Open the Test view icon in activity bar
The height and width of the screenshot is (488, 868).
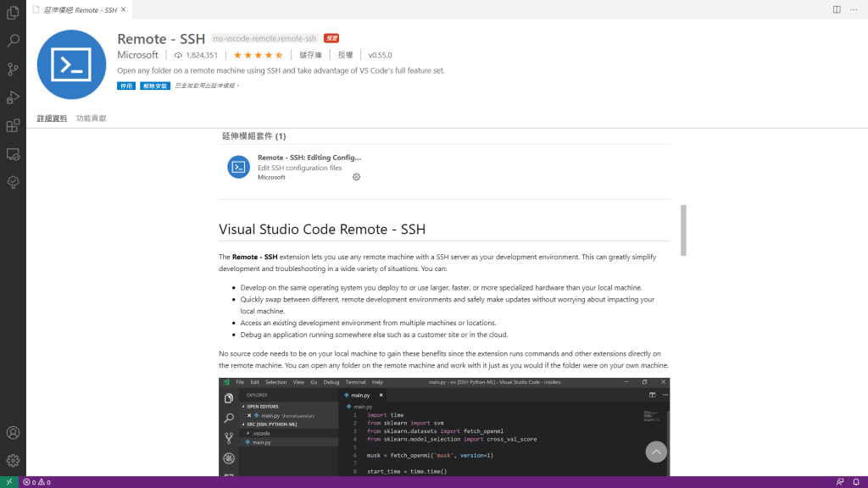[x=13, y=182]
